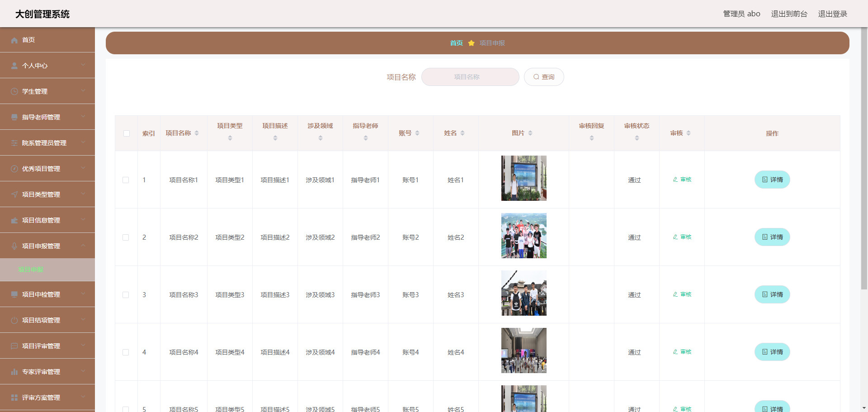The width and height of the screenshot is (868, 412).
Task: Check the checkbox for row 项目名称4
Action: click(x=126, y=352)
